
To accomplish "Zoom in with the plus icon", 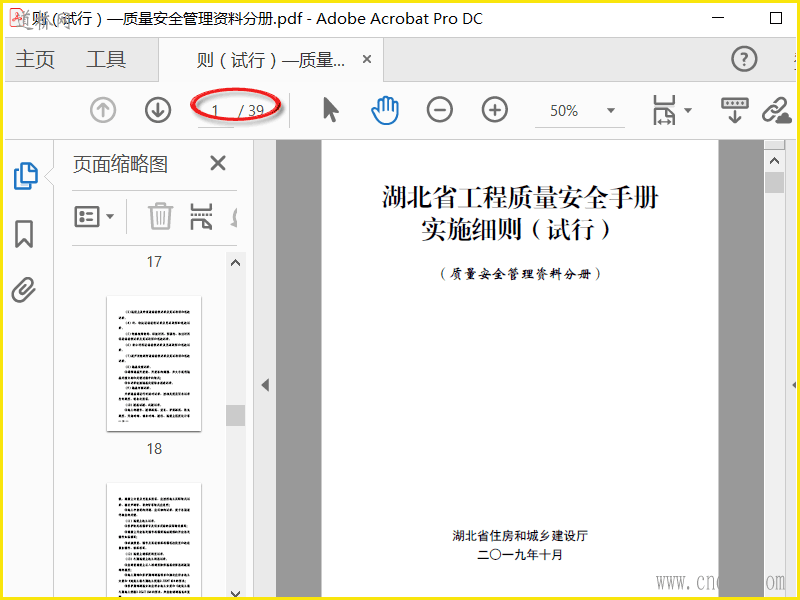I will coord(494,110).
